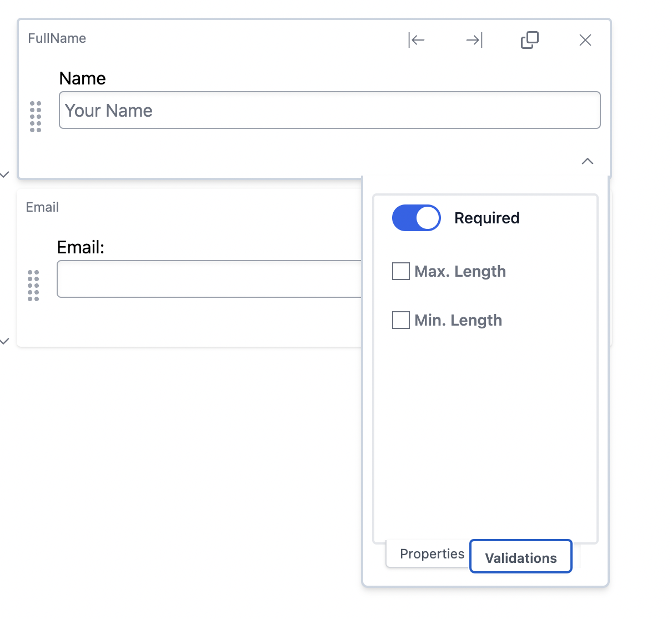Remove the FullName field
The image size is (672, 619).
[585, 40]
